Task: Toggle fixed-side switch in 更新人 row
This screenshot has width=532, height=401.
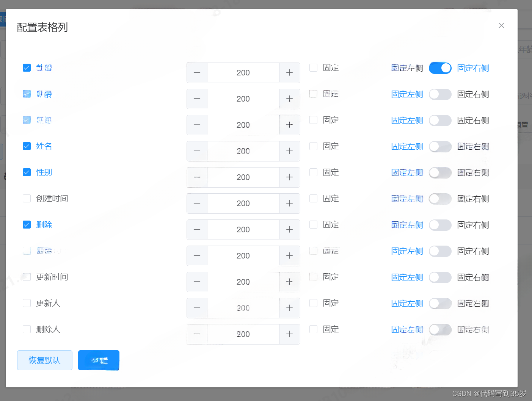Action: pos(440,304)
